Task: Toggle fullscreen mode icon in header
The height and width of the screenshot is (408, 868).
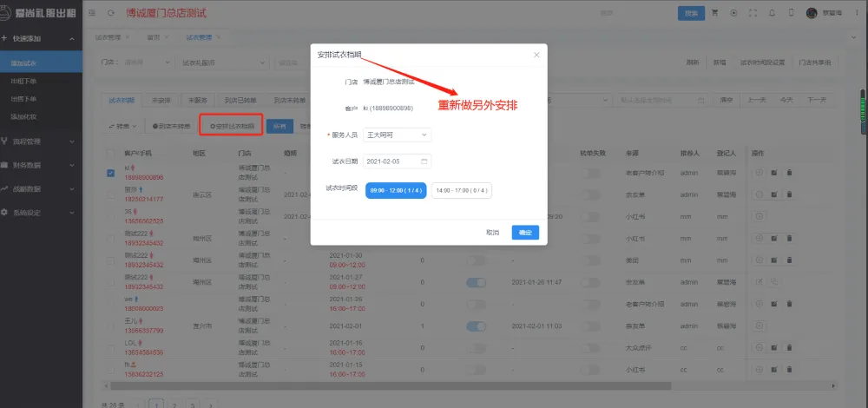Action: [752, 13]
